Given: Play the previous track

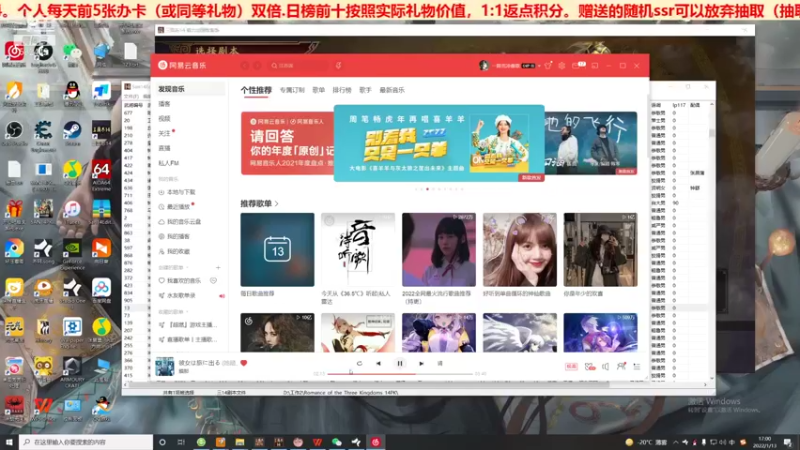Looking at the screenshot, I should (x=379, y=364).
